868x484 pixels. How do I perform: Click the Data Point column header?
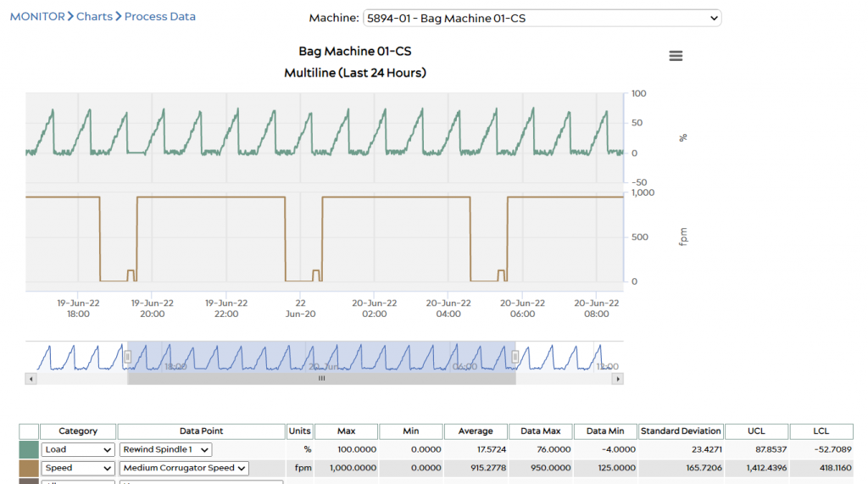(x=202, y=431)
